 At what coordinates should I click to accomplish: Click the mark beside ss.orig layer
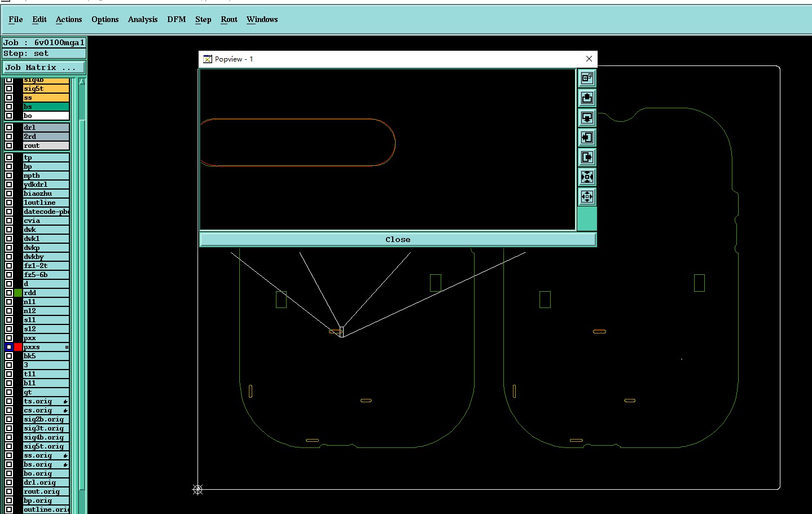tap(65, 456)
